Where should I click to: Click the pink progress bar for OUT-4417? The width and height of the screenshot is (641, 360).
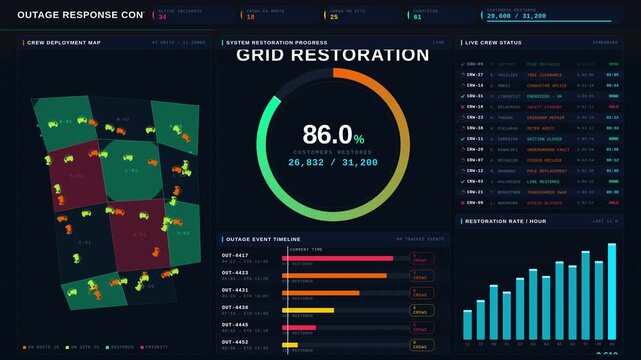point(338,258)
